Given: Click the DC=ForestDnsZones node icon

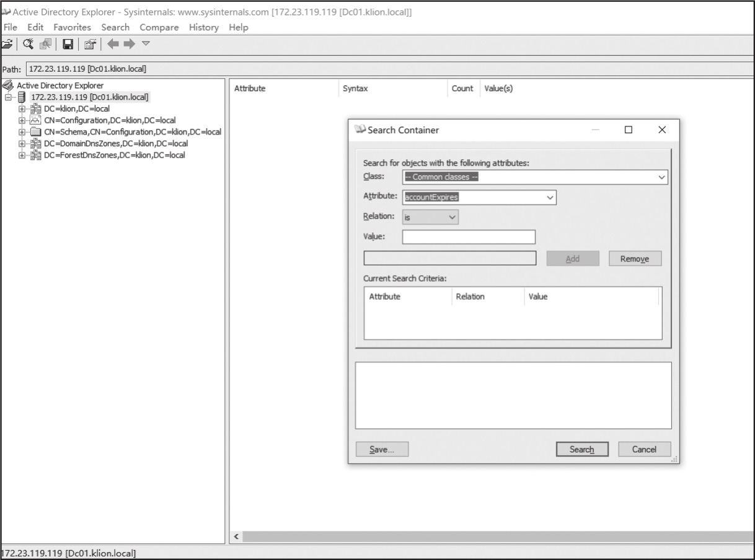Looking at the screenshot, I should point(35,155).
